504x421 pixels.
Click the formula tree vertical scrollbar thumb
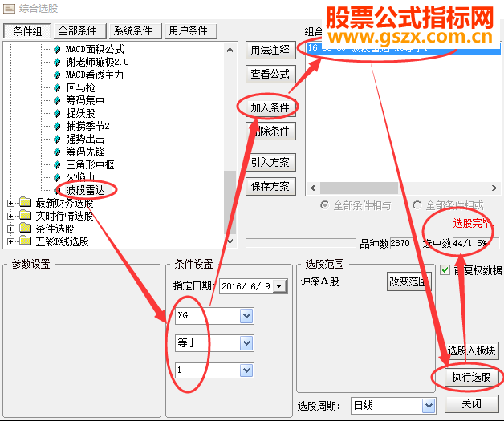(230, 202)
